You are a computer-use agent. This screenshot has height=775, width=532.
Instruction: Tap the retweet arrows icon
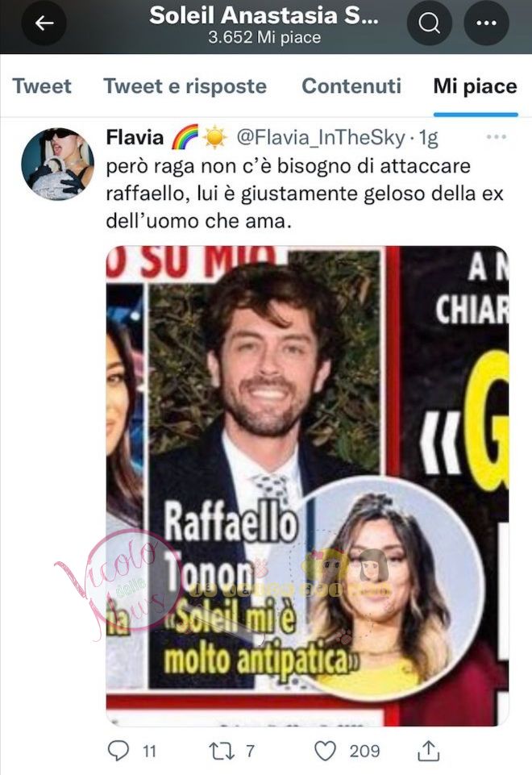coord(222,752)
